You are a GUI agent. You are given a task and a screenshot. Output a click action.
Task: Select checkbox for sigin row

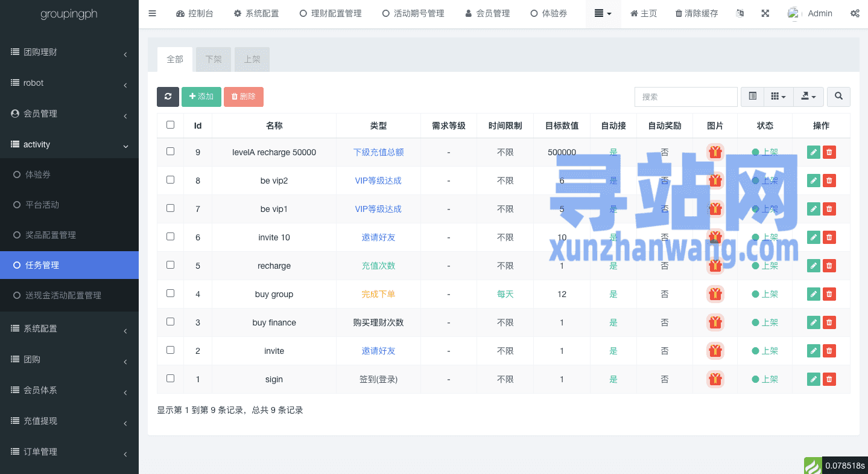[170, 379]
